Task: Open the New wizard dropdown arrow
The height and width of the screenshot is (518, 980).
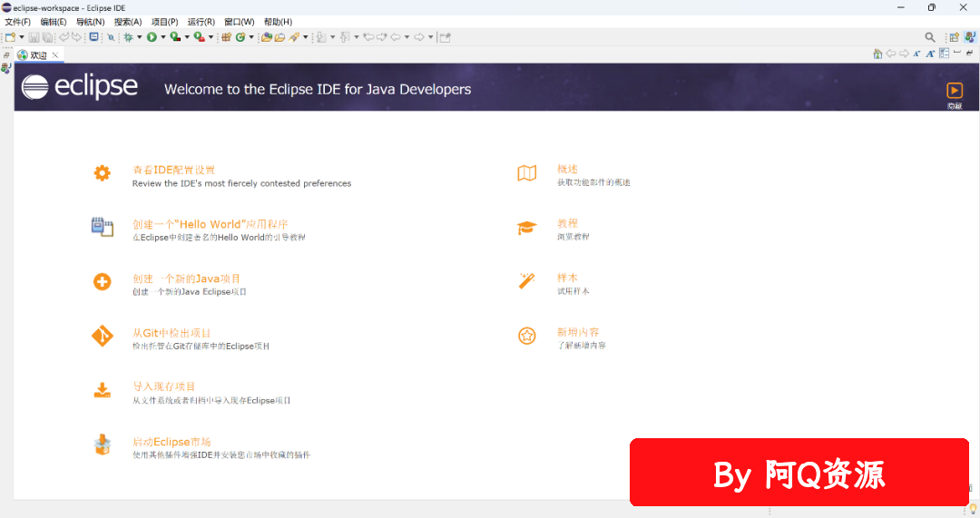Action: pyautogui.click(x=21, y=37)
